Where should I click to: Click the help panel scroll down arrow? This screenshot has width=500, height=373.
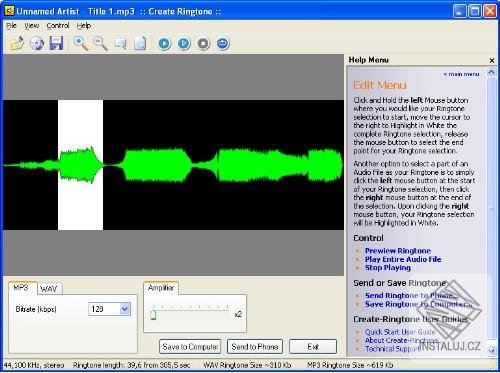(491, 351)
